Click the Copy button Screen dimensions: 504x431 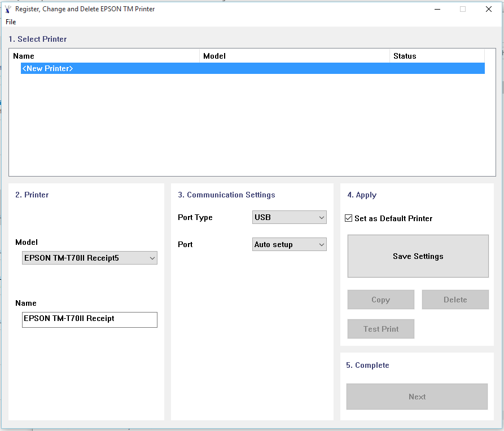[381, 300]
